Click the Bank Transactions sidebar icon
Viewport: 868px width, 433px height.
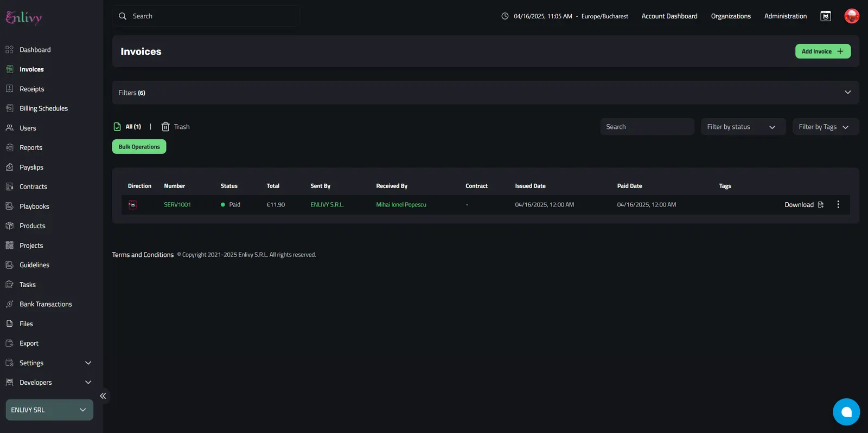click(9, 304)
